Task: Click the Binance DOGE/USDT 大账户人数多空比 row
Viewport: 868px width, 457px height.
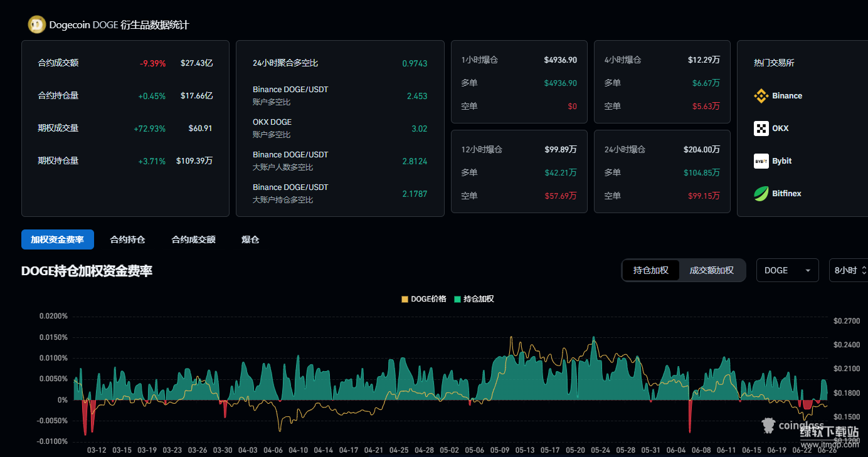Action: point(340,161)
